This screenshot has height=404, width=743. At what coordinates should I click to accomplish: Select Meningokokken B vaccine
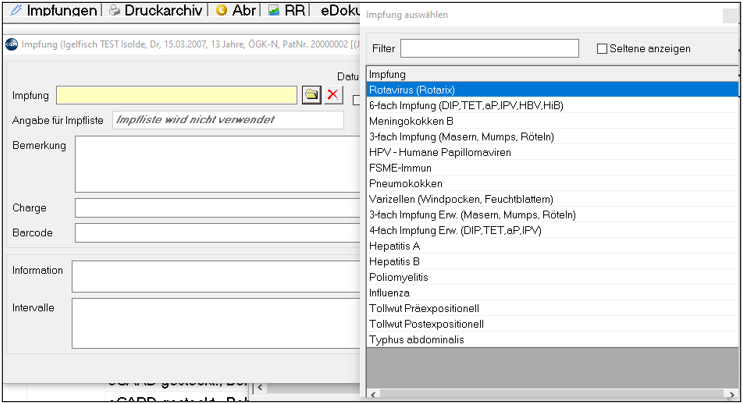tap(553, 121)
